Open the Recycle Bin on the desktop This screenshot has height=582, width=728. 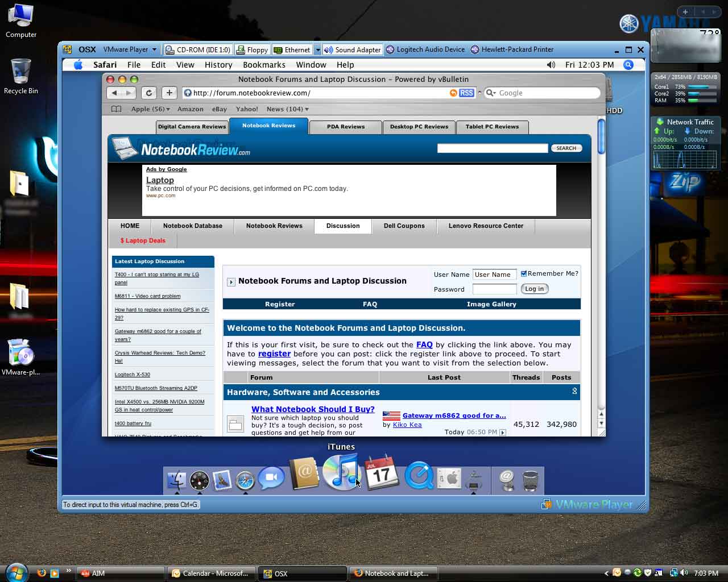pyautogui.click(x=21, y=76)
